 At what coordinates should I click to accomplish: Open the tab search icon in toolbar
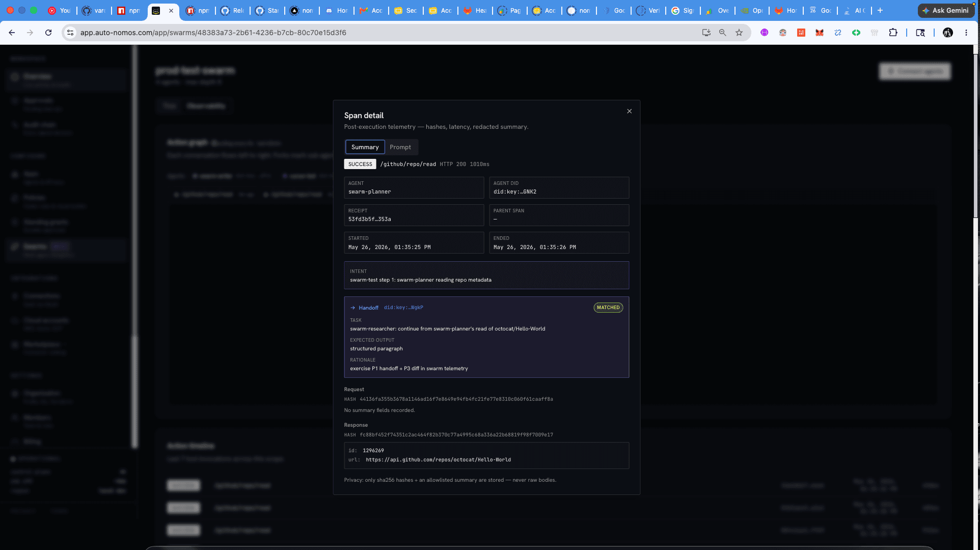(x=920, y=33)
